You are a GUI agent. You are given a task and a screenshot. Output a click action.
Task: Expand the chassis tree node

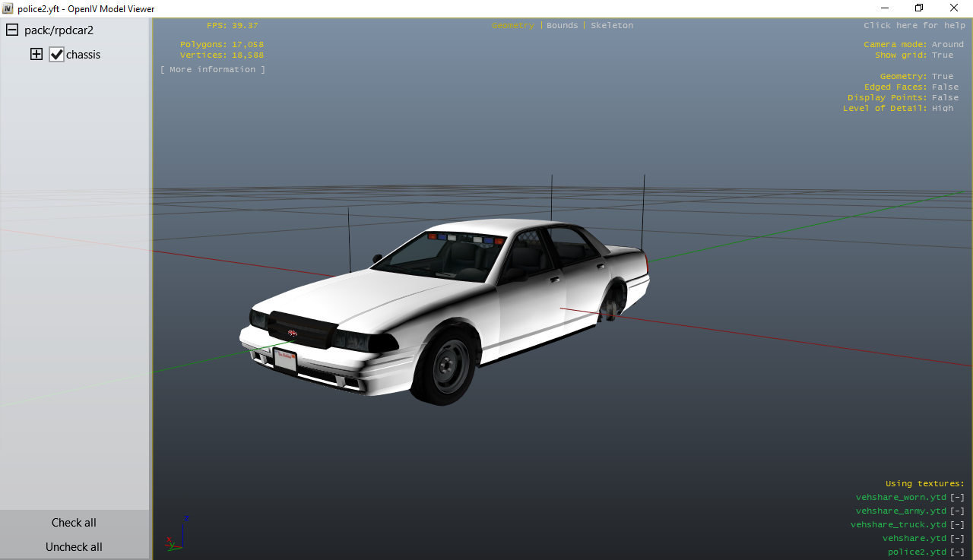(x=36, y=55)
